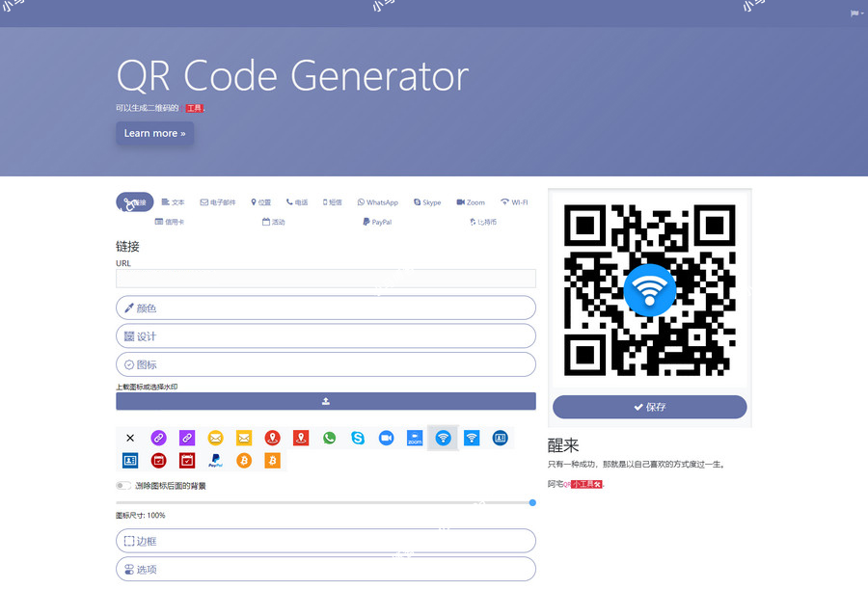Select the 电话 phone tab

[297, 202]
